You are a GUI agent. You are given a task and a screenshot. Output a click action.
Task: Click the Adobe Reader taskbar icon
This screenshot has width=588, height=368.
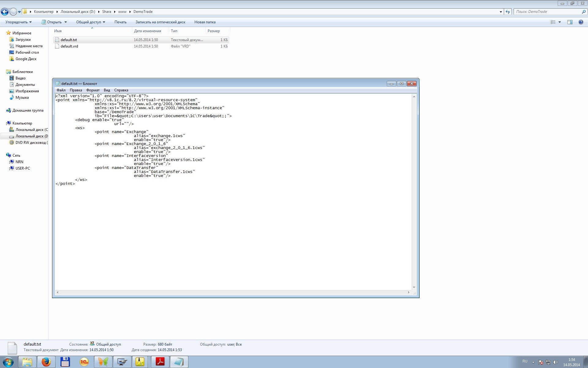160,362
